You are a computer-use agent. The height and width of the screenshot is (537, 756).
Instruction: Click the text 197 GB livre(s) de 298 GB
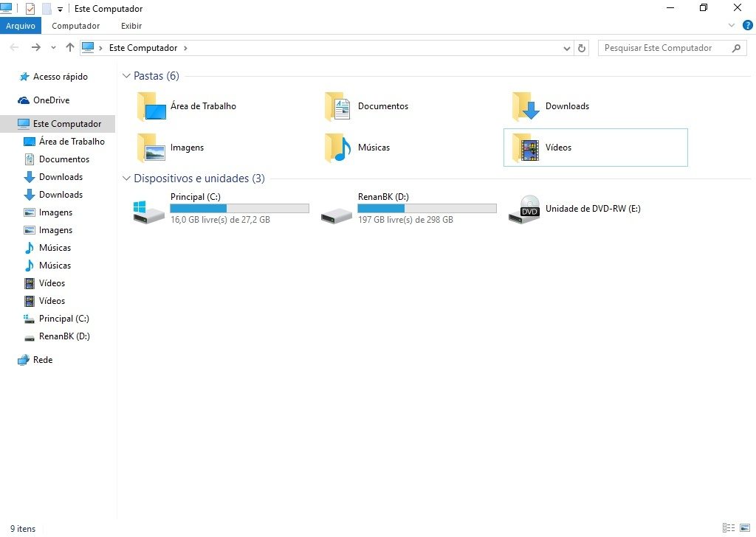coord(405,220)
